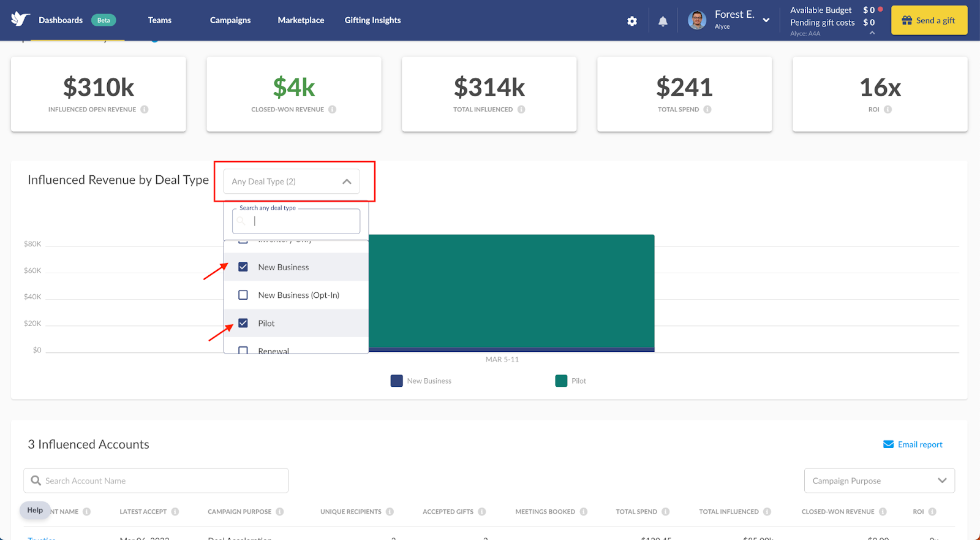This screenshot has height=540, width=980.
Task: Open notifications bell icon
Action: click(663, 21)
